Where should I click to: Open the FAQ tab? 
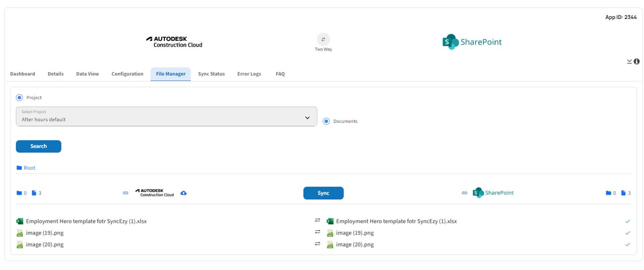click(280, 74)
